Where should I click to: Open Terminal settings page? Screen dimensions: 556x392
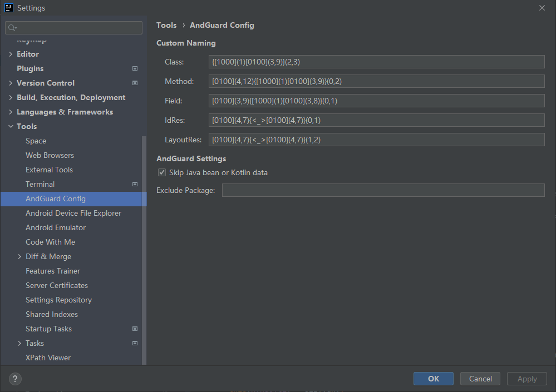tap(40, 184)
